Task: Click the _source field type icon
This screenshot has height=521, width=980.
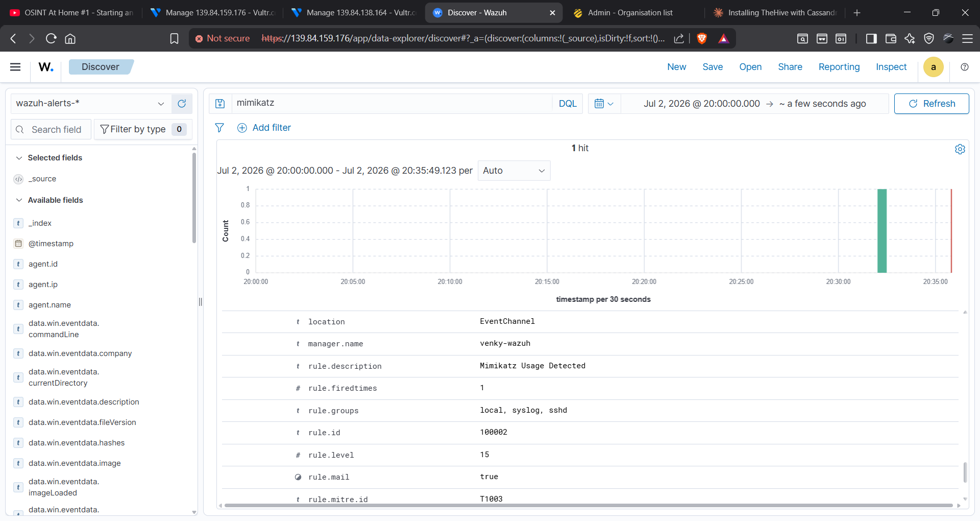Action: tap(18, 179)
